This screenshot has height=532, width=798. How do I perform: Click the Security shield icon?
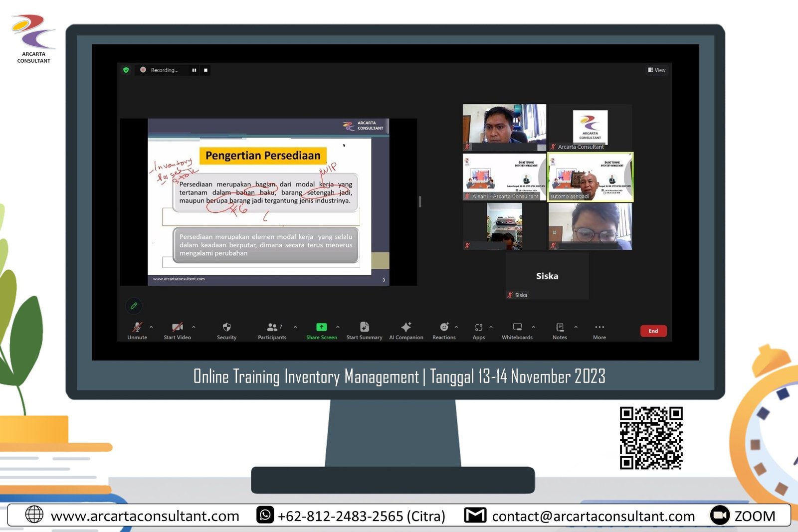[x=226, y=328]
